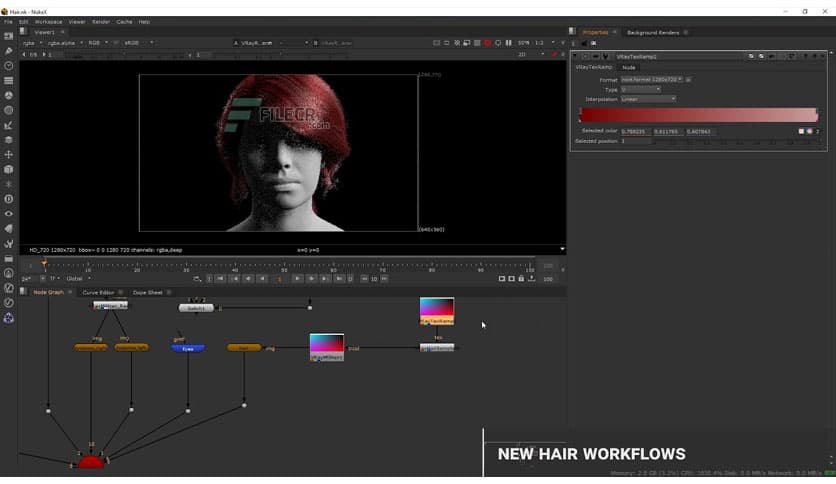836x484 pixels.
Task: Click the red color ramp gradient bar
Action: coord(698,115)
